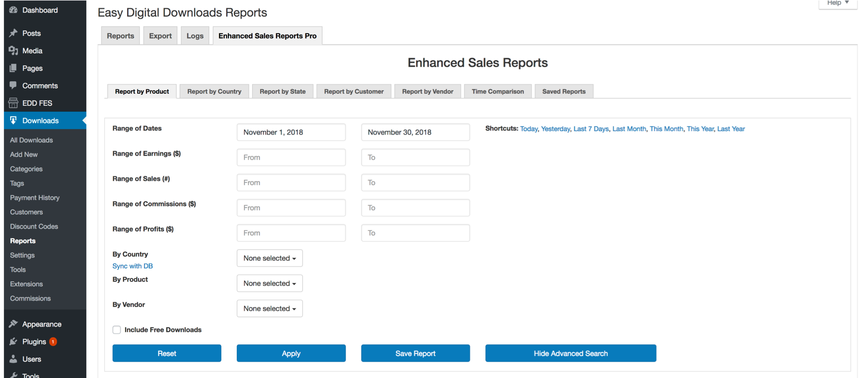This screenshot has height=378, width=868.
Task: Open Reports item in Downloads submenu
Action: tap(23, 241)
